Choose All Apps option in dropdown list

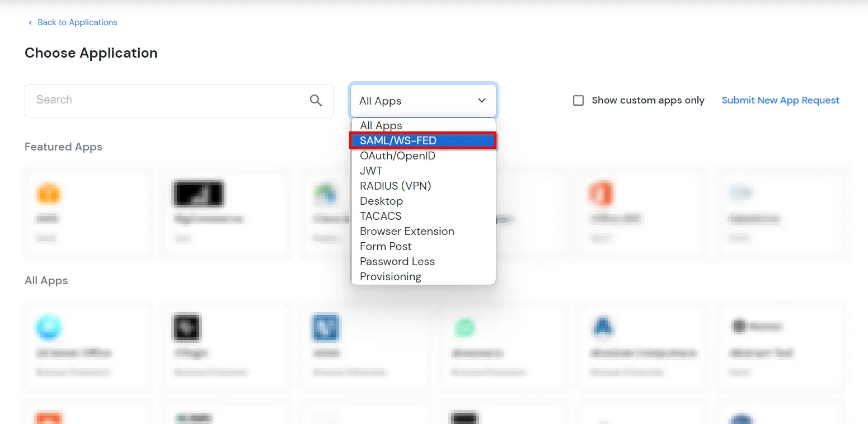(423, 125)
